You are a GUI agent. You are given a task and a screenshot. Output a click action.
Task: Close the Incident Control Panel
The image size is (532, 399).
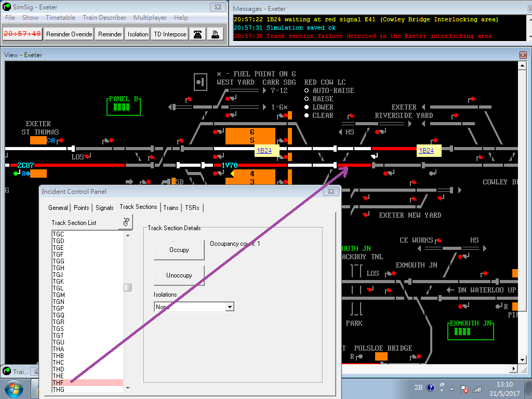[331, 191]
